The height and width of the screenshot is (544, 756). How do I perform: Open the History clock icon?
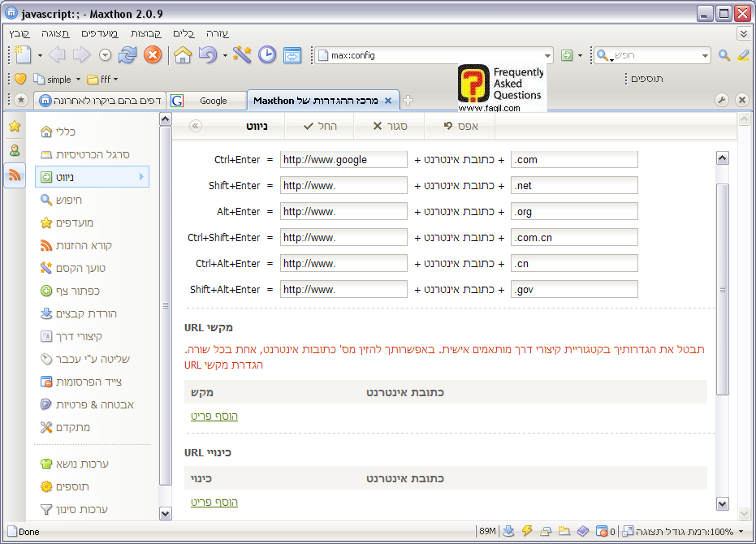[x=267, y=55]
